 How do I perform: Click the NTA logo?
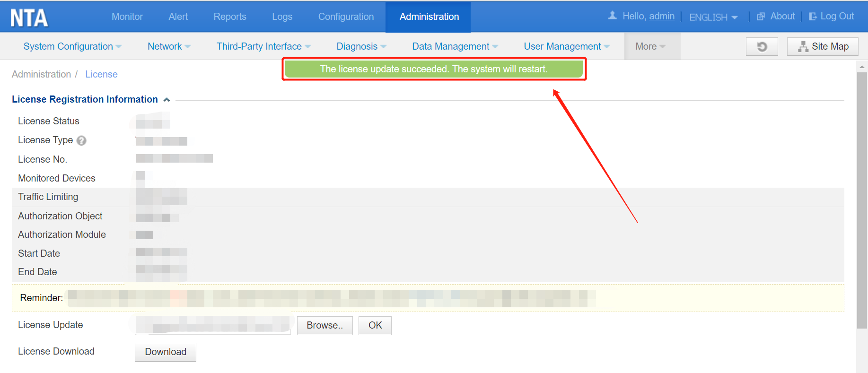click(x=29, y=18)
